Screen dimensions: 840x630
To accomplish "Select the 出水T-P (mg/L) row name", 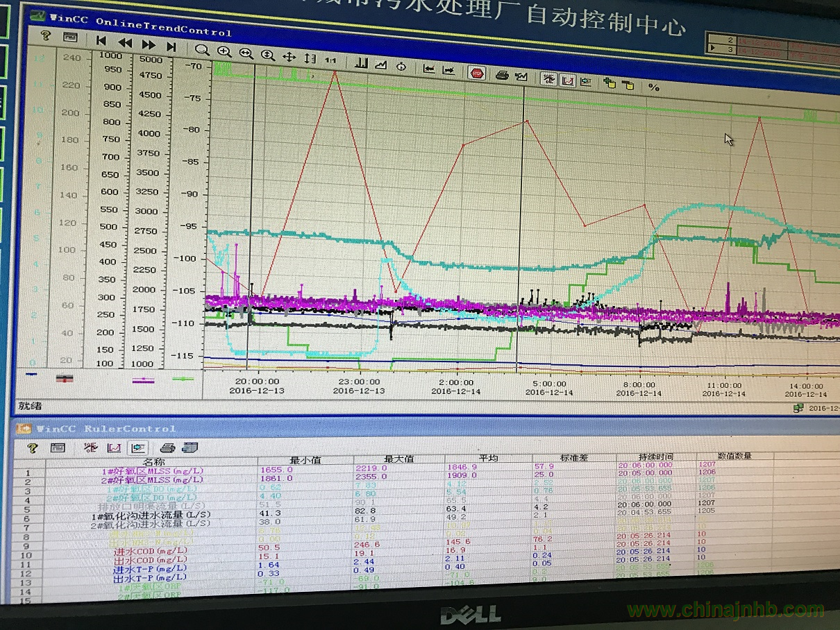I will pos(150,579).
